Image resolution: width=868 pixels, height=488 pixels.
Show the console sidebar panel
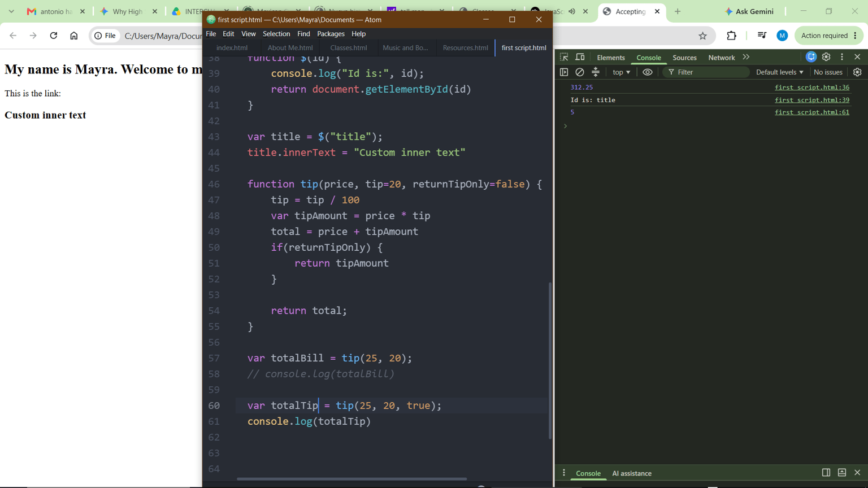click(564, 72)
